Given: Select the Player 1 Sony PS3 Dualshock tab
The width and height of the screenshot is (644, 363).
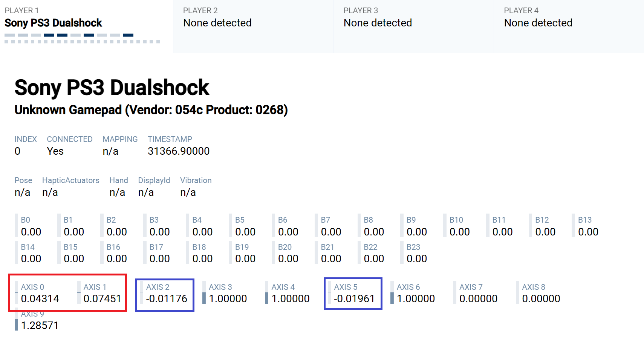Looking at the screenshot, I should tap(86, 26).
